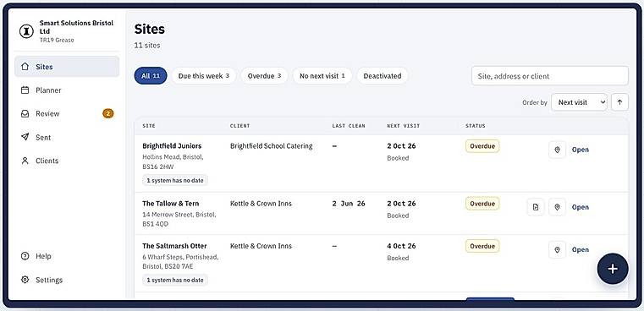
Task: Show The Saltmarsh Otter map location
Action: coord(558,250)
